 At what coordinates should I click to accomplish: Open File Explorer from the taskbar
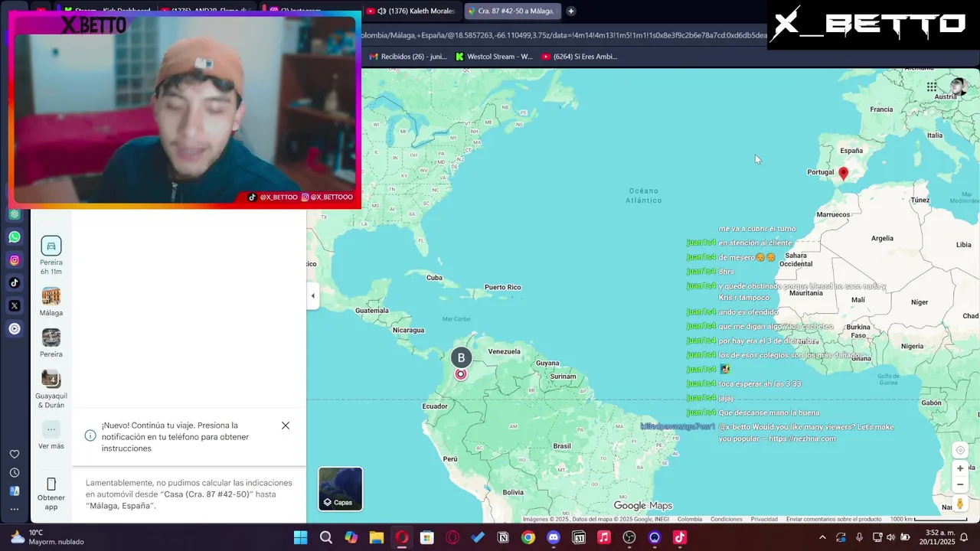coord(377,537)
